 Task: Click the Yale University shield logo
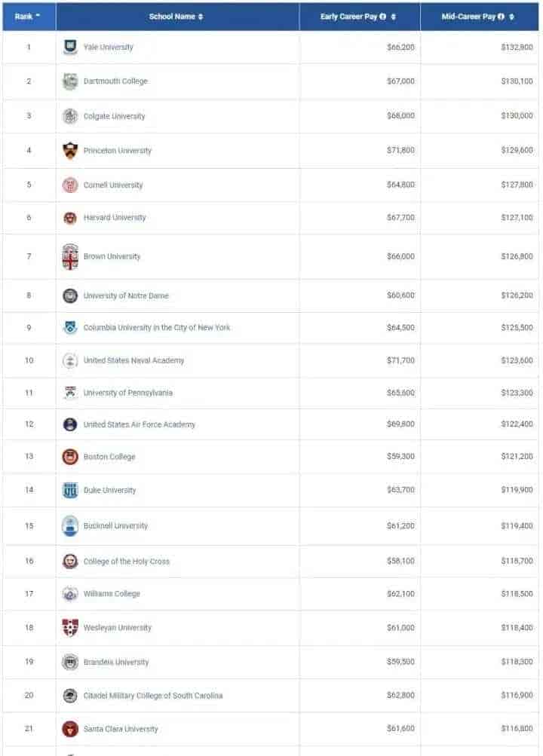pos(70,47)
